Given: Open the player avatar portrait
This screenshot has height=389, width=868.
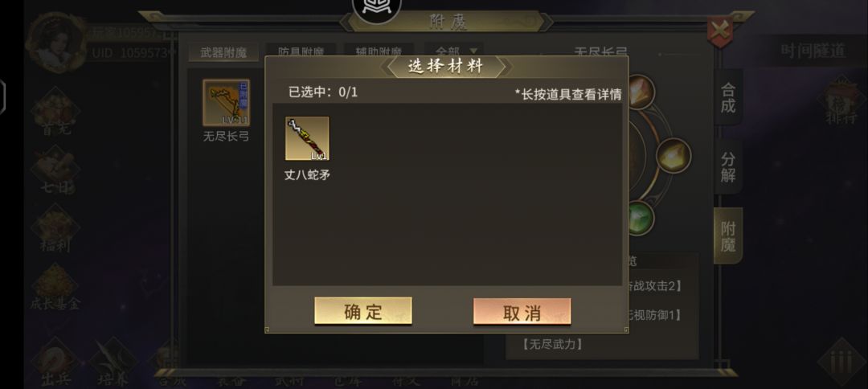Looking at the screenshot, I should coord(56,43).
